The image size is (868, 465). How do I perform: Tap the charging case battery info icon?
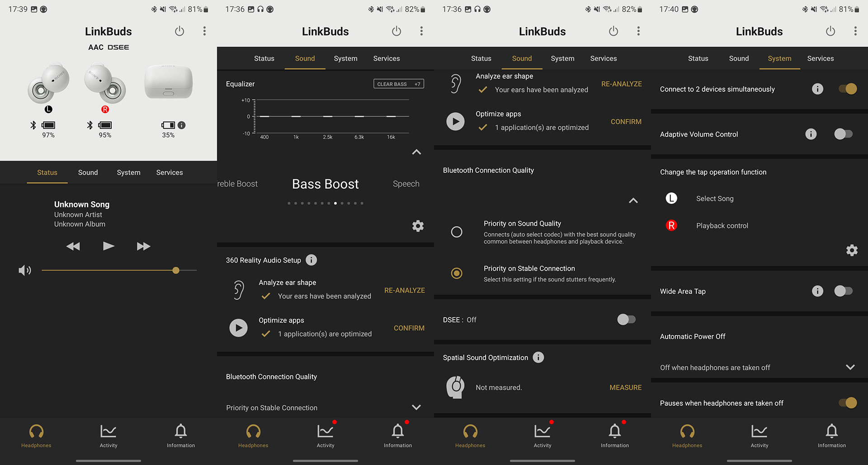click(x=181, y=125)
